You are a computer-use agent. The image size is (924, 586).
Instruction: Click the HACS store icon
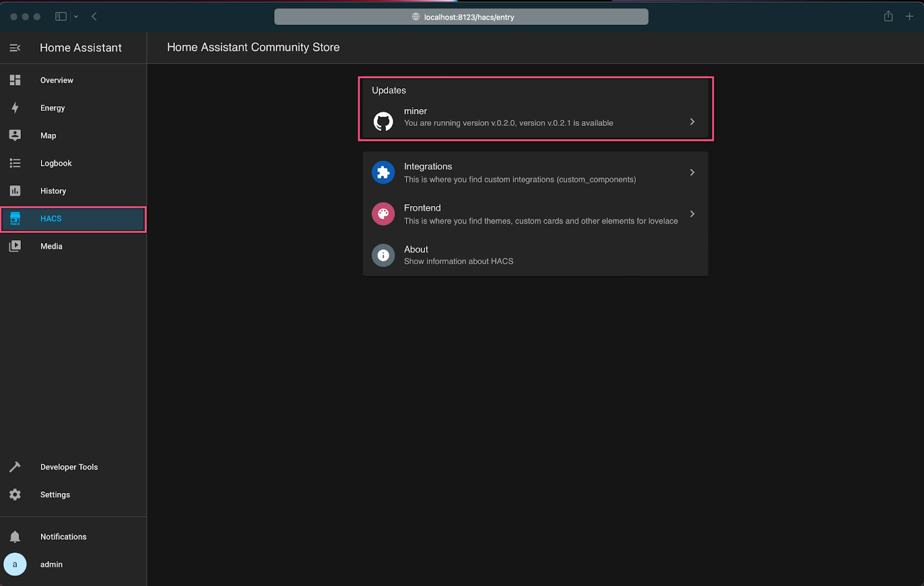pyautogui.click(x=15, y=219)
